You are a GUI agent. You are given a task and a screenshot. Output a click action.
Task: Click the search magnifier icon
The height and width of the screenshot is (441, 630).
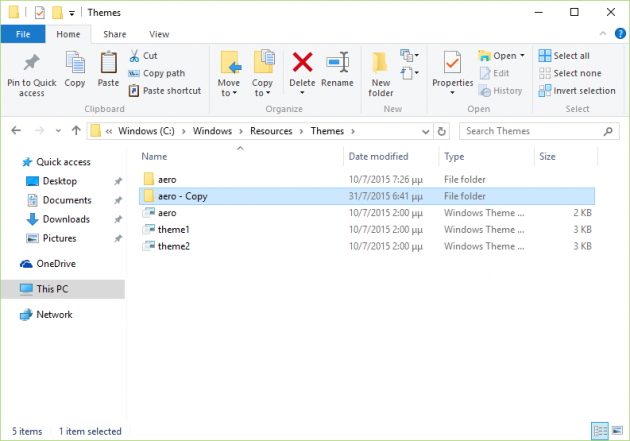point(608,131)
